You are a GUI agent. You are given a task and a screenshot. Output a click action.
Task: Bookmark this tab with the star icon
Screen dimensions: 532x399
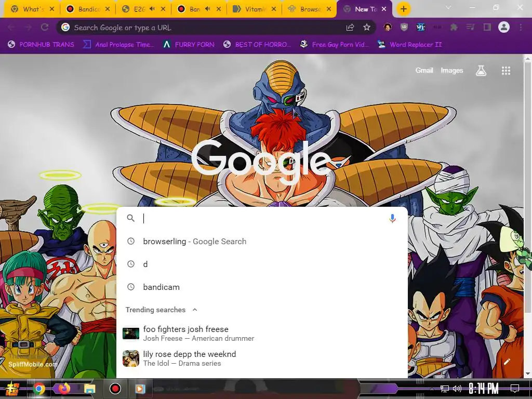366,28
